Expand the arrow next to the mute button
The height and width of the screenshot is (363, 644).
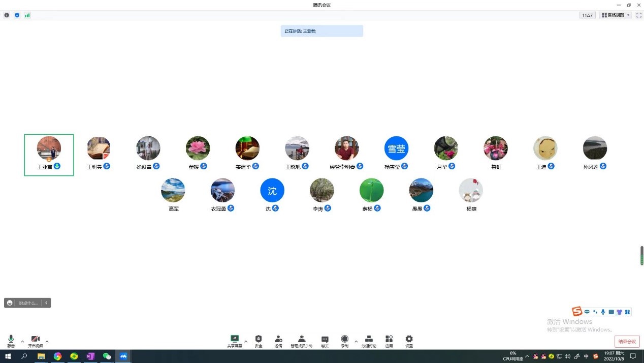22,341
